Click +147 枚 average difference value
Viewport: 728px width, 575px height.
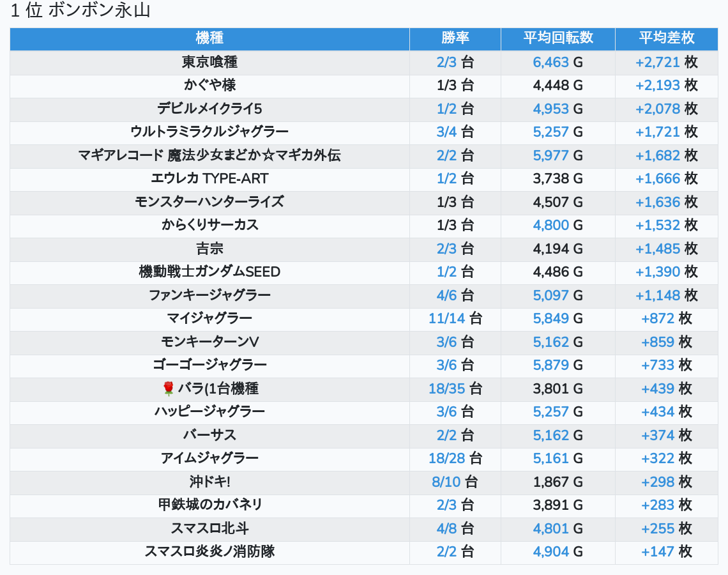(x=666, y=552)
